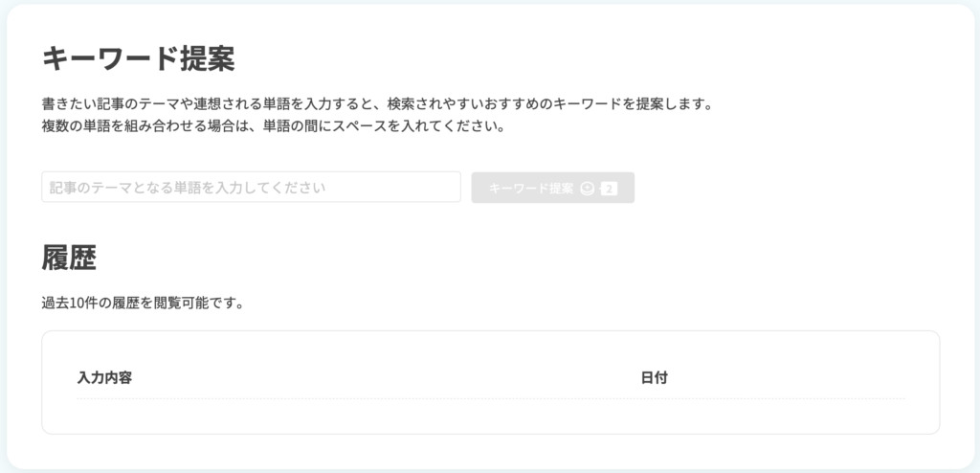Click placeholder text inside keyword input
Viewport: 980px width, 473px height.
188,188
